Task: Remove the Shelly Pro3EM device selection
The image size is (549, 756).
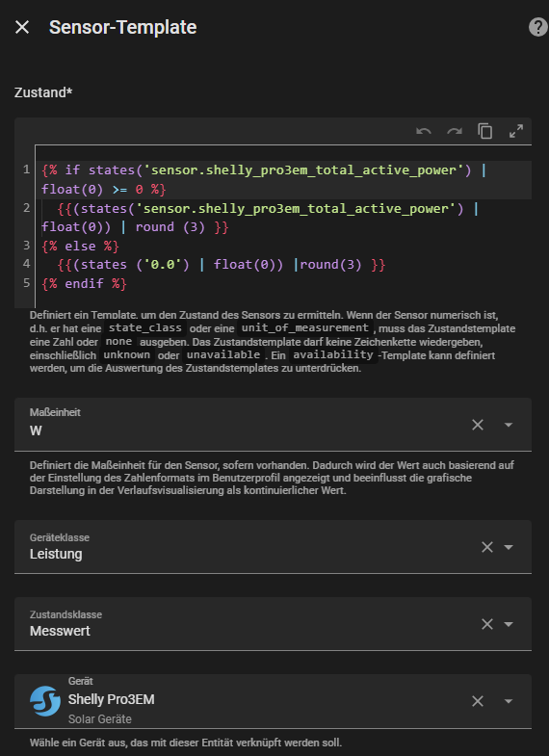Action: tap(478, 701)
